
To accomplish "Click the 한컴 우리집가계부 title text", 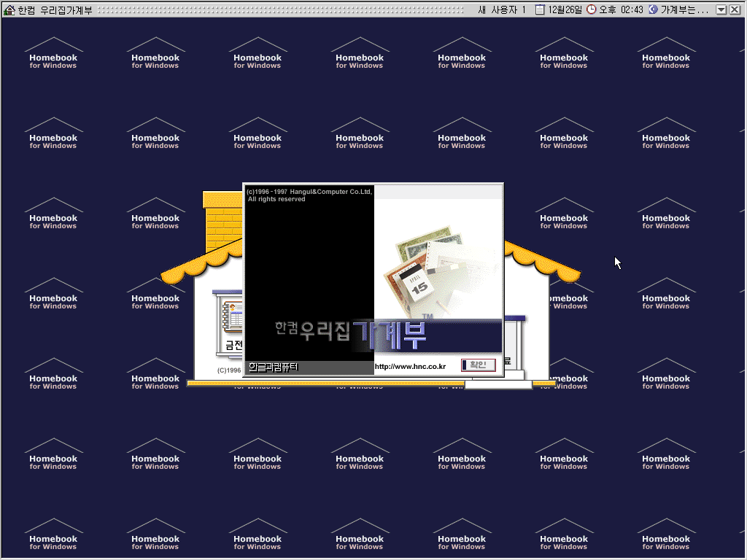I will coord(55,10).
